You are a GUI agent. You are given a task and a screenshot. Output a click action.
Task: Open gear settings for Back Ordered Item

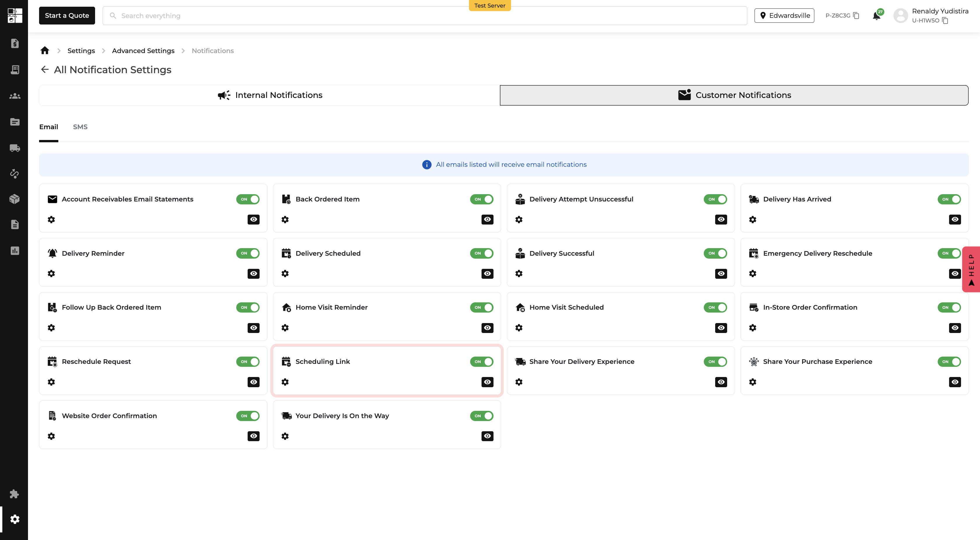pos(285,220)
